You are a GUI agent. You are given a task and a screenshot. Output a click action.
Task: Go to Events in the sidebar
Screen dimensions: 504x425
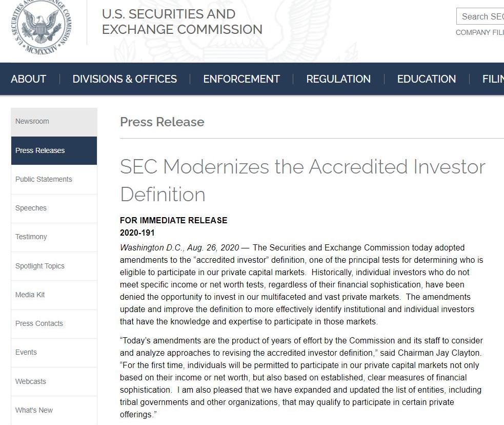[26, 352]
